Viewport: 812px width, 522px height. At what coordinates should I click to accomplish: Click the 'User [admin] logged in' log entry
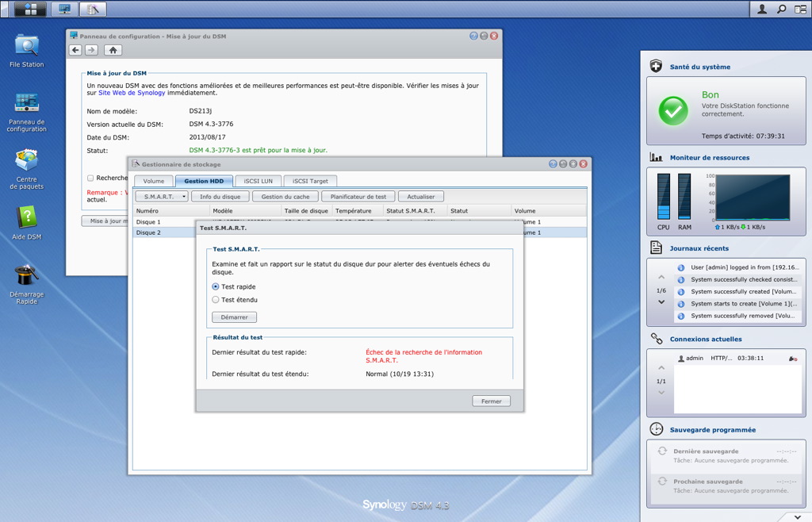(x=738, y=267)
